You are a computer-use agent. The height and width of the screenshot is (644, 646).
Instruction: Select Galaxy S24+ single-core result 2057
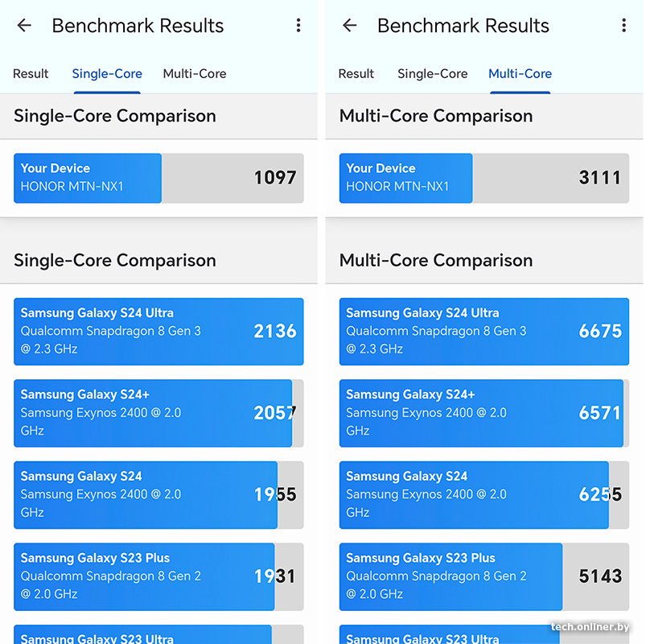(158, 413)
